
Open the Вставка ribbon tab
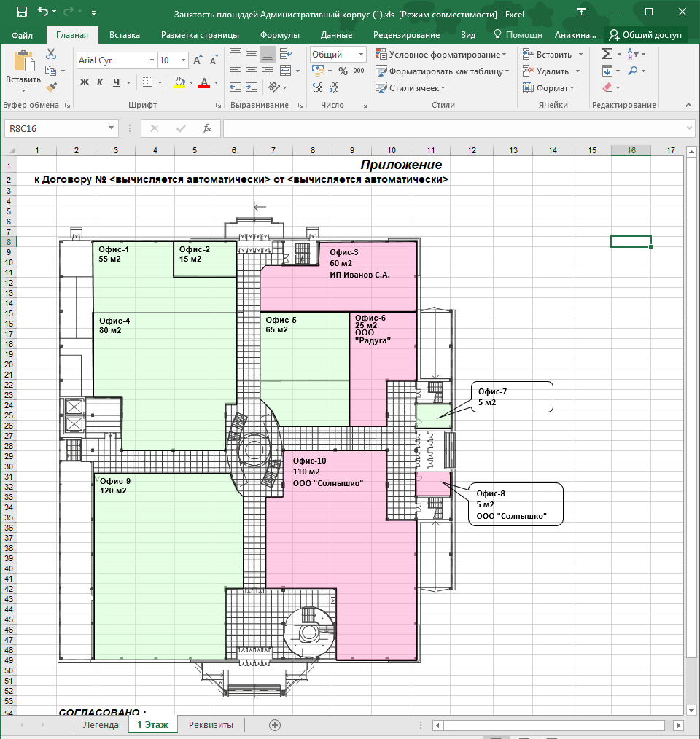[125, 35]
